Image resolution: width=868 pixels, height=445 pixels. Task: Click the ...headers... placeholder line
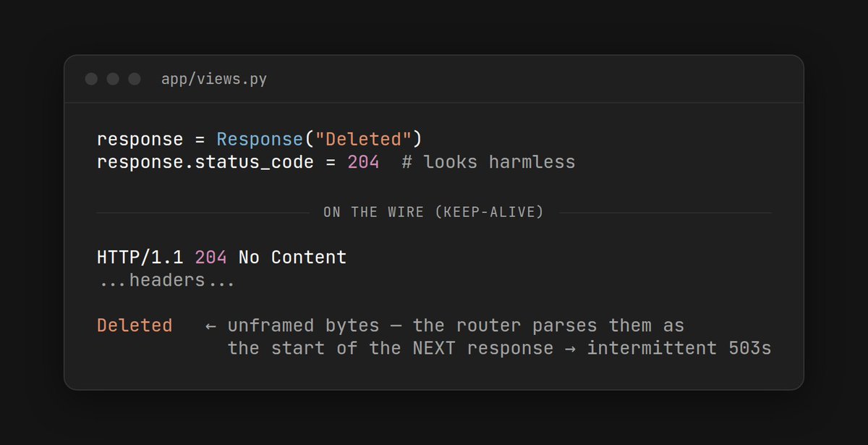pos(166,280)
